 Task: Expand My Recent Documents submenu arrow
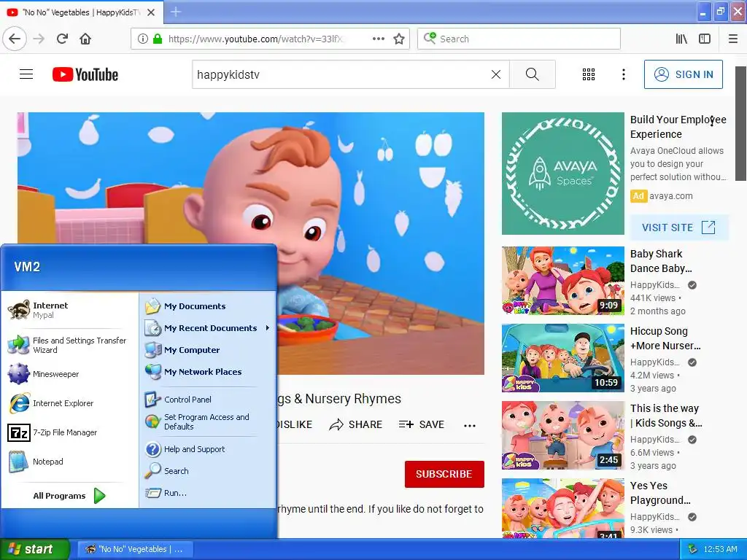pos(268,327)
